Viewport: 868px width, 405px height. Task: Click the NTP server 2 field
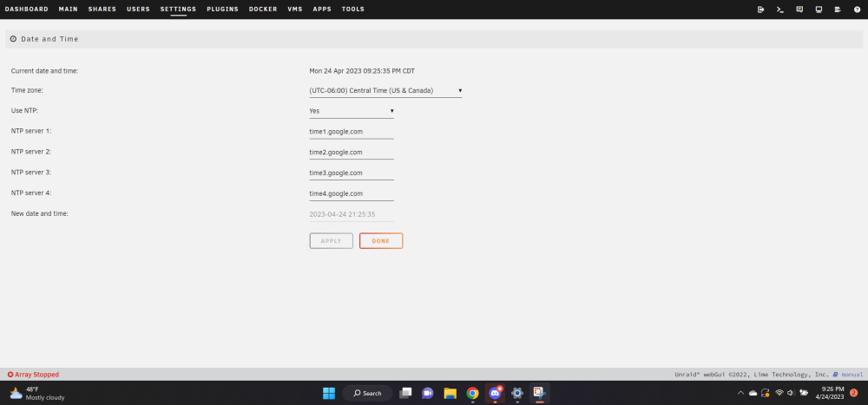click(x=352, y=153)
